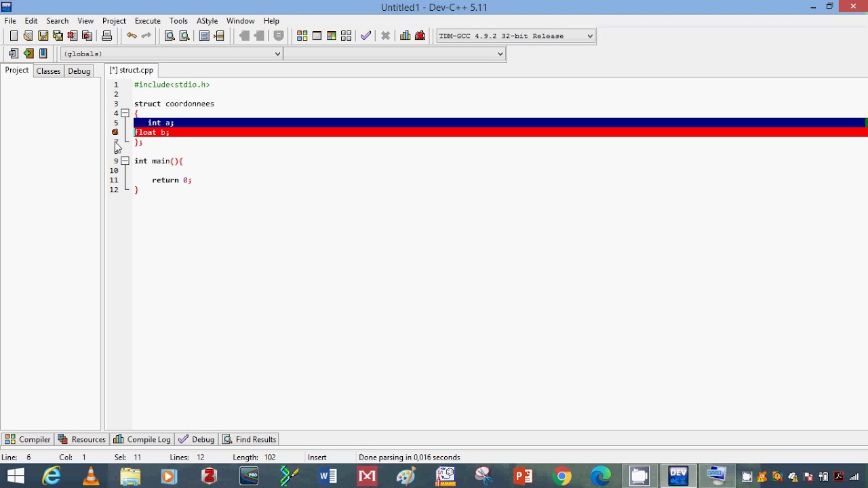Click the Goto Bookmarks icon
The height and width of the screenshot is (488, 868).
43,54
